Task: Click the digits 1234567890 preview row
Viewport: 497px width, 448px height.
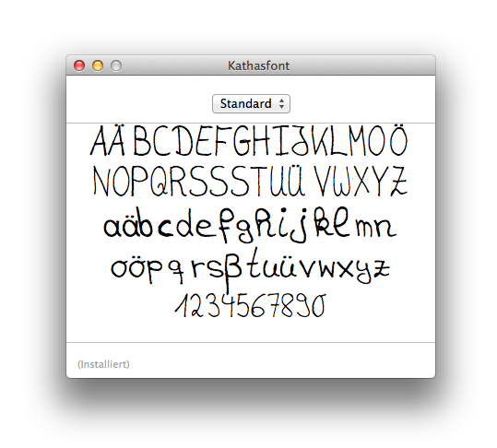Action: click(251, 306)
